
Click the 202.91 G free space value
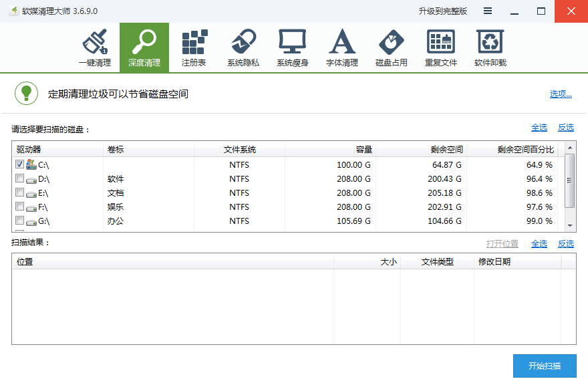pos(444,207)
